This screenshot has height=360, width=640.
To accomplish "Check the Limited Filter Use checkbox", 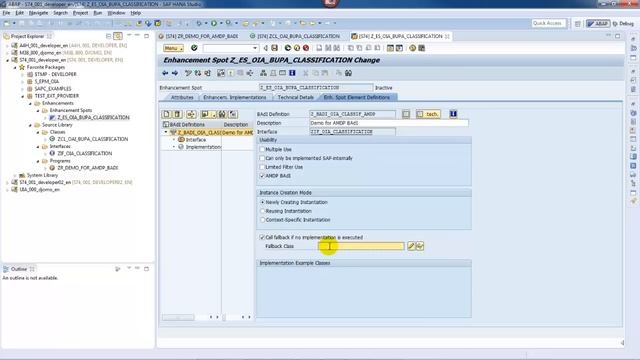I will pyautogui.click(x=262, y=167).
